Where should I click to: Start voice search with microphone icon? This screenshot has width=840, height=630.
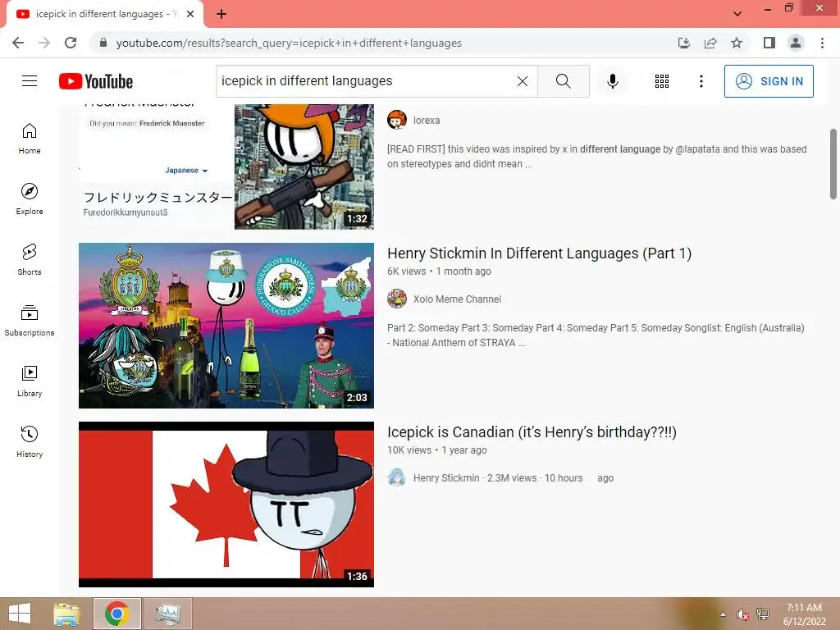pos(612,81)
